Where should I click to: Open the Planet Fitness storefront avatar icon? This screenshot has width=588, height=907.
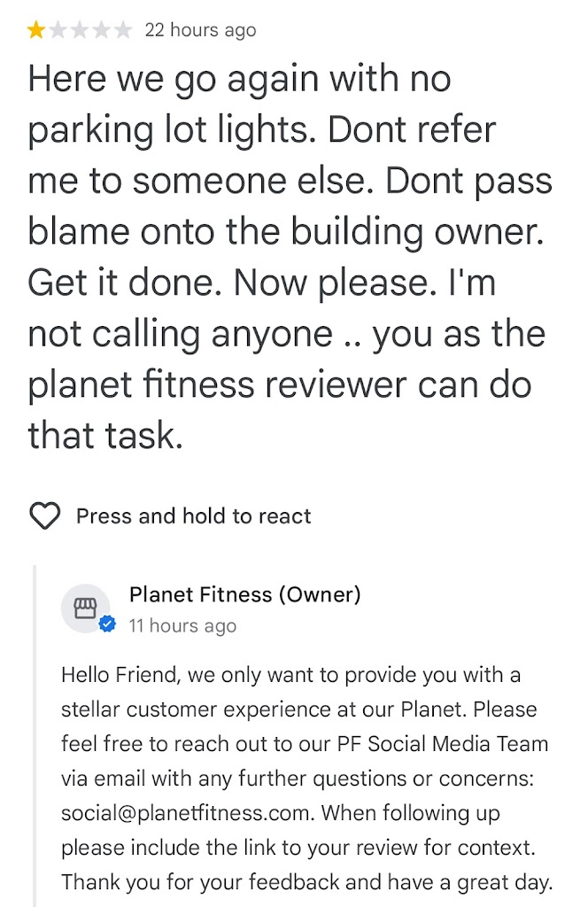(x=84, y=608)
